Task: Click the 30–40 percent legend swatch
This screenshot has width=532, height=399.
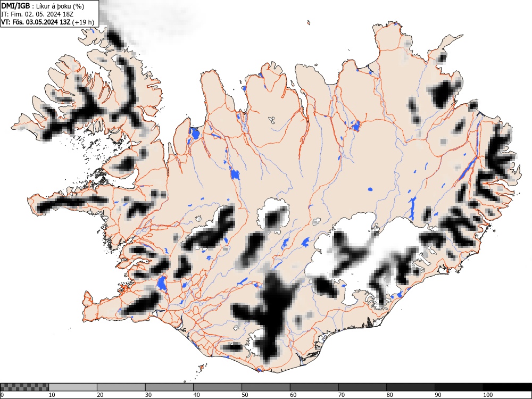Action: tap(169, 387)
